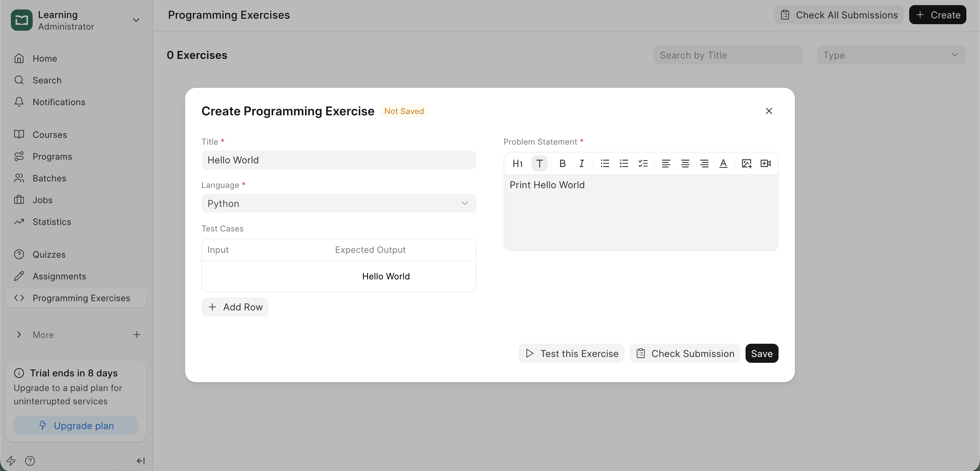The width and height of the screenshot is (980, 471).
Task: Click the insert image icon
Action: coord(747,164)
